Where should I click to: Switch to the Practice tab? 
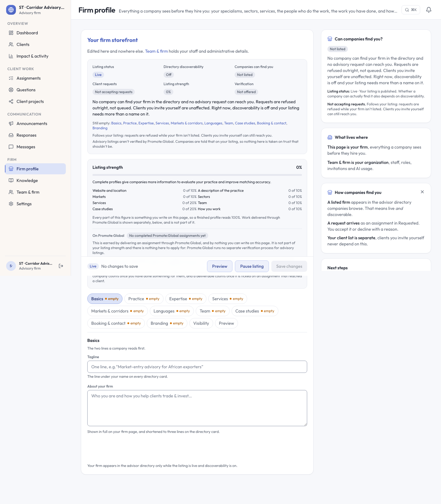tap(144, 299)
